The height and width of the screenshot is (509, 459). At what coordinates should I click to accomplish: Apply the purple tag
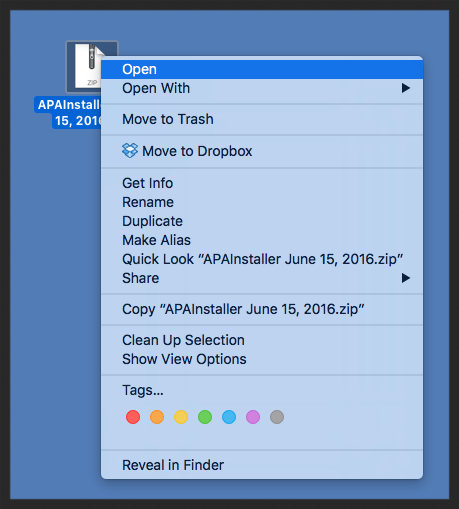253,417
